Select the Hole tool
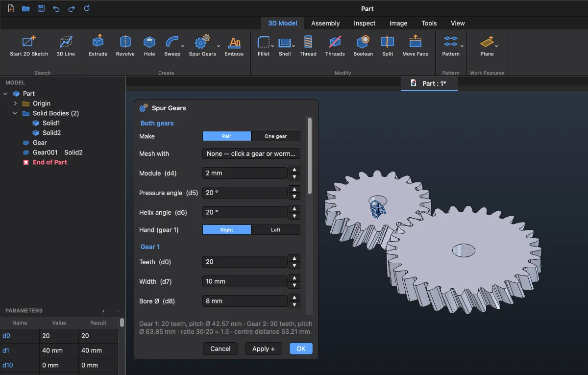588x375 pixels. pyautogui.click(x=149, y=46)
